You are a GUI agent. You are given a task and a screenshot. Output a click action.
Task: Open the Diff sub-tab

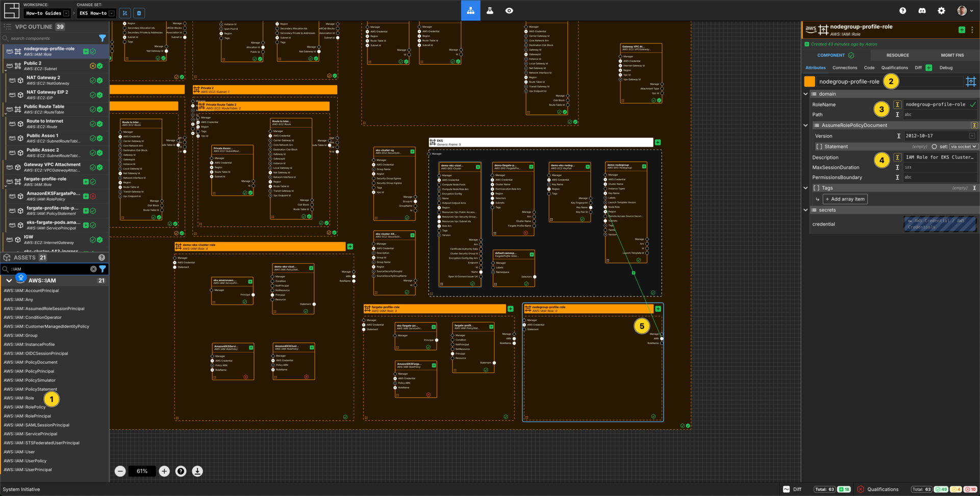(x=922, y=68)
